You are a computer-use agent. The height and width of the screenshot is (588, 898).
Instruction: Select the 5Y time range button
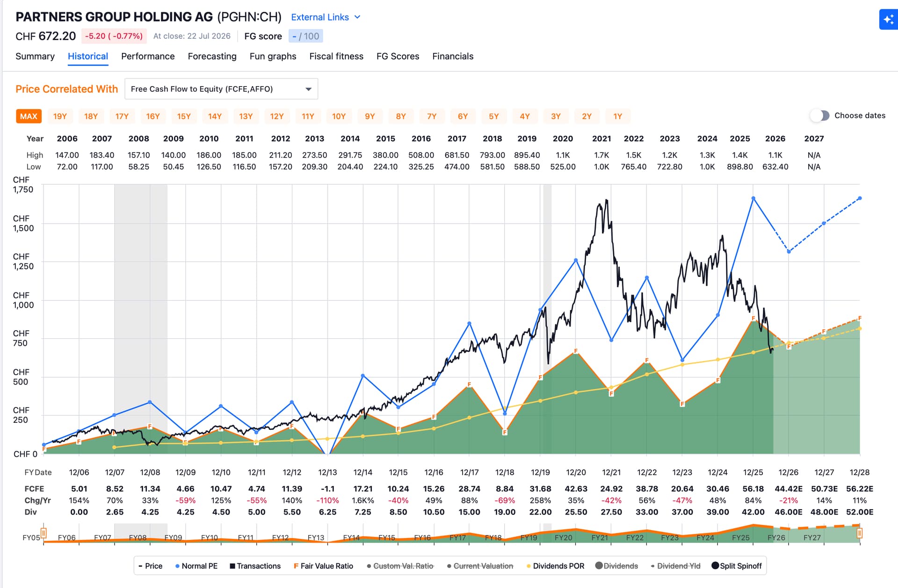(x=494, y=116)
